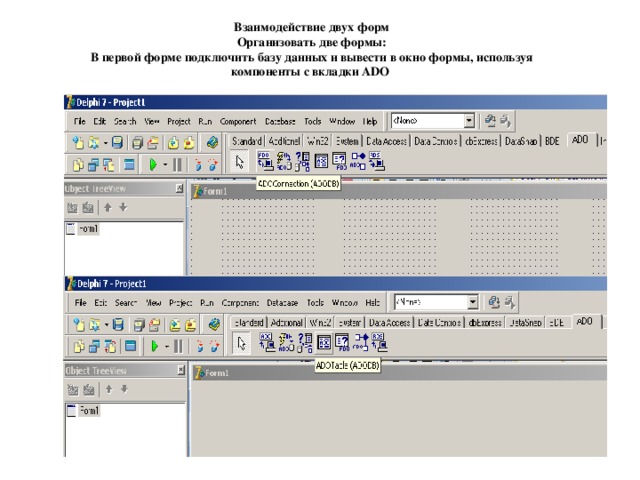The width and height of the screenshot is (640, 480).
Task: Click Save disk icon in upper window toolbar
Action: tap(118, 142)
